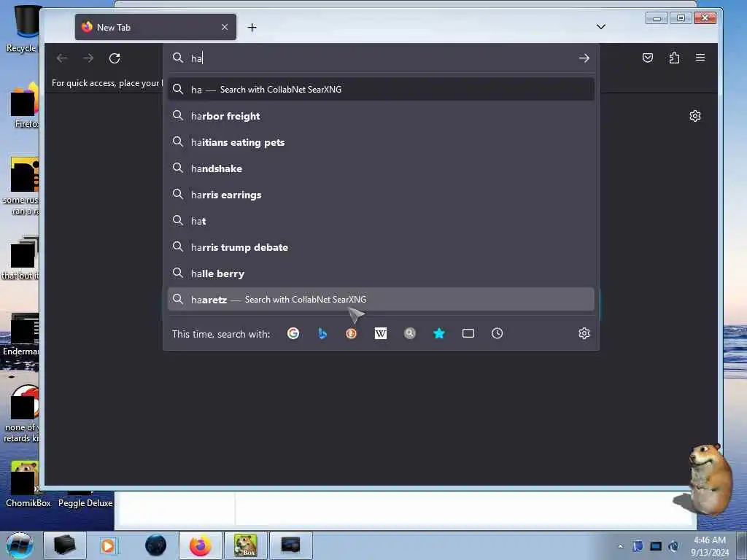
Task: Open the Firefox hamburger application menu
Action: (700, 58)
